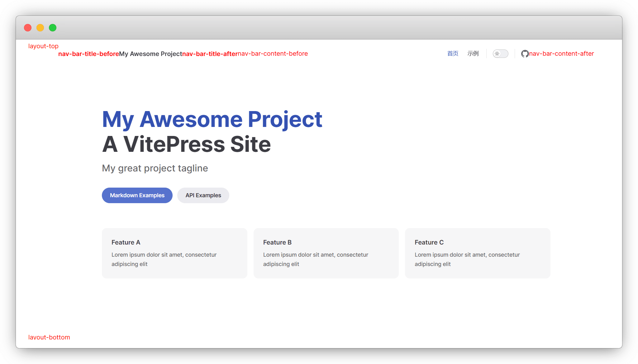Click the layout-bottom slot text
The width and height of the screenshot is (638, 364).
pyautogui.click(x=49, y=337)
